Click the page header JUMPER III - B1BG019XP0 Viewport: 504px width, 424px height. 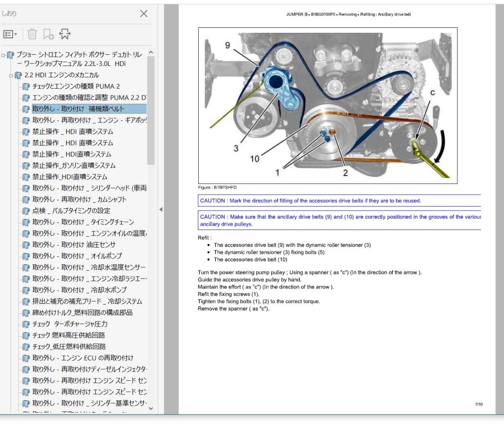(x=348, y=15)
